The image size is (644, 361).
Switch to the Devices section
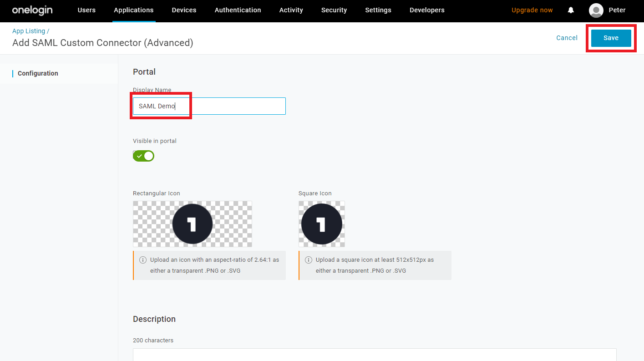(x=184, y=10)
